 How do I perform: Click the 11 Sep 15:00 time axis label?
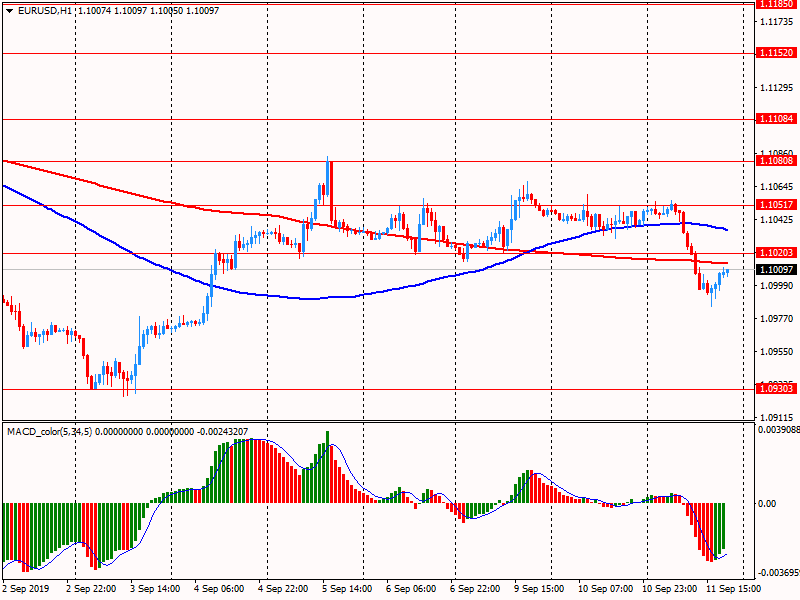pyautogui.click(x=733, y=589)
